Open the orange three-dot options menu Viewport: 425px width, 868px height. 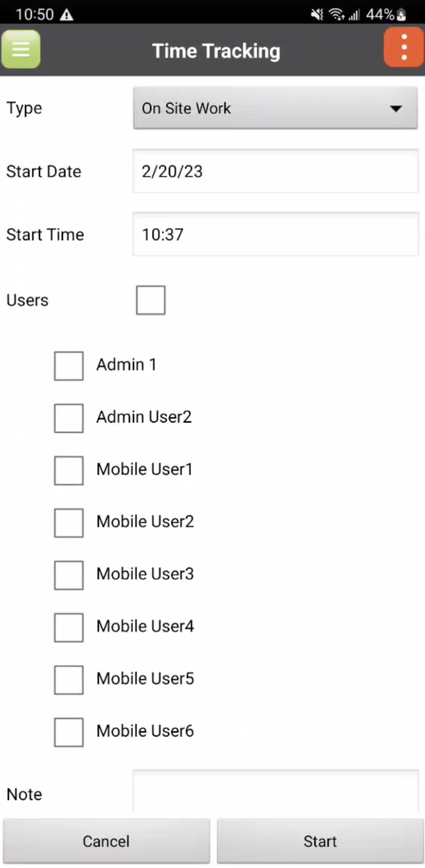[x=404, y=48]
